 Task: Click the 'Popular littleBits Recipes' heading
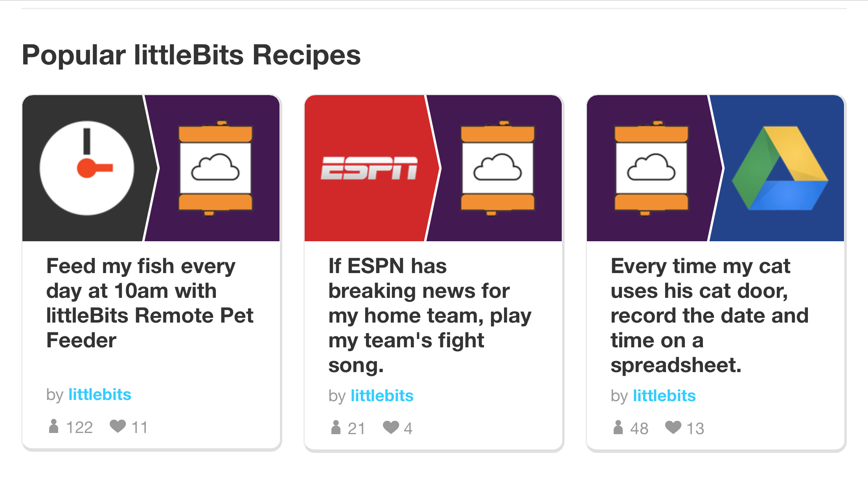[191, 55]
